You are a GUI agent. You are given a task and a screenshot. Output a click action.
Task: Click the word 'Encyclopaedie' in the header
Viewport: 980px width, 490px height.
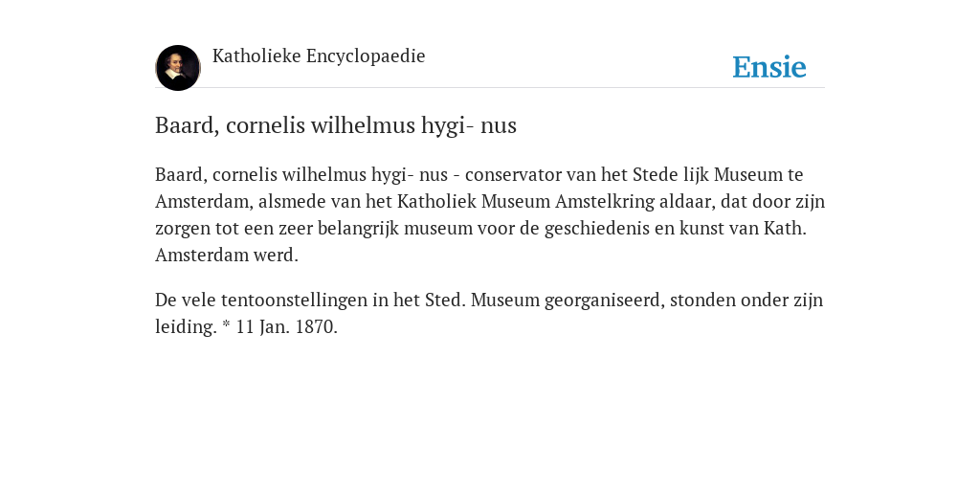[366, 56]
